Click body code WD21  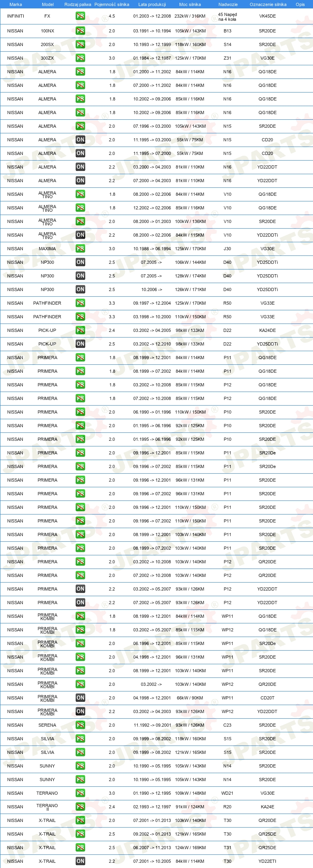point(227,793)
